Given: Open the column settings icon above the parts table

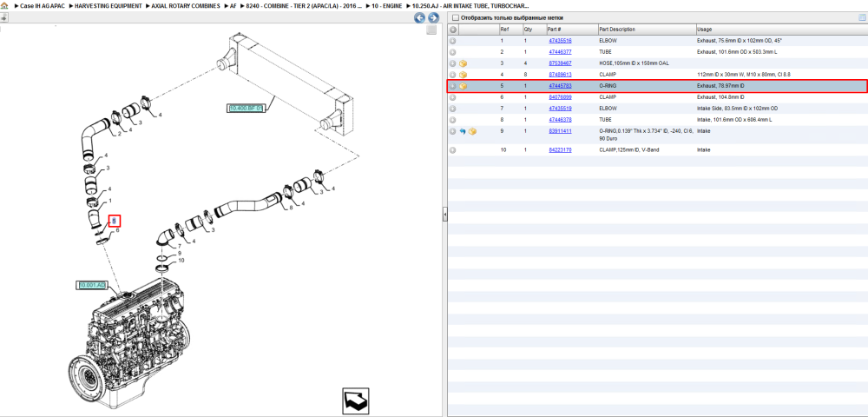Looking at the screenshot, I should 861,17.
